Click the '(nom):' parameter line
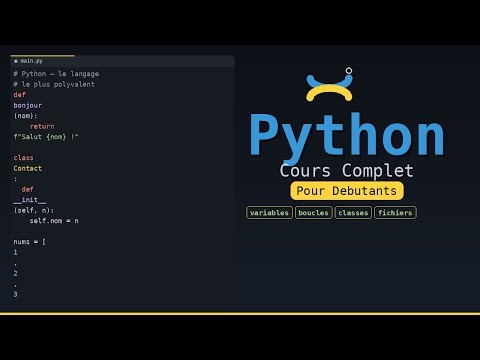Viewport: 480px width, 360px height. tap(25, 116)
